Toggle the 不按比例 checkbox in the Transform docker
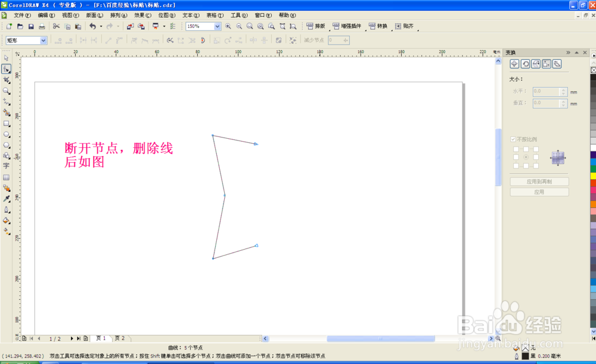The image size is (596, 364). coord(513,138)
